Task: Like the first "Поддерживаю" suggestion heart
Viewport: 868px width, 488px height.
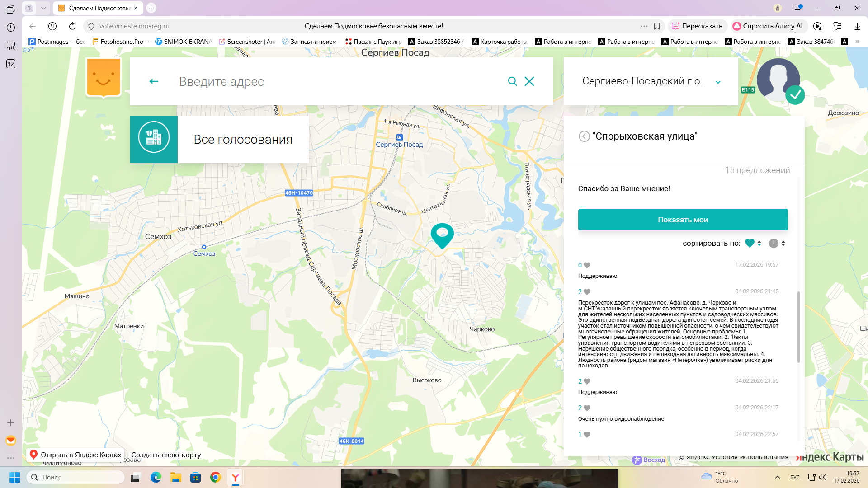Action: coord(587,265)
